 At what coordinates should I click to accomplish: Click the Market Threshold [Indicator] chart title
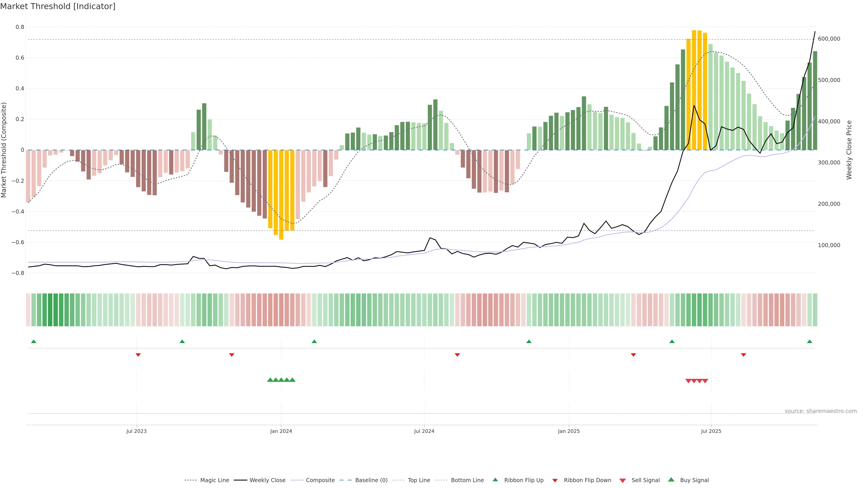[x=58, y=6]
